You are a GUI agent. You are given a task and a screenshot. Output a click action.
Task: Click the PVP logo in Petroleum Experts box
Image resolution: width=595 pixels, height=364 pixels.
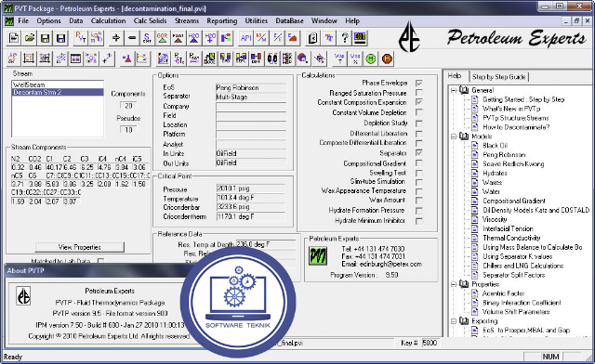click(x=318, y=256)
